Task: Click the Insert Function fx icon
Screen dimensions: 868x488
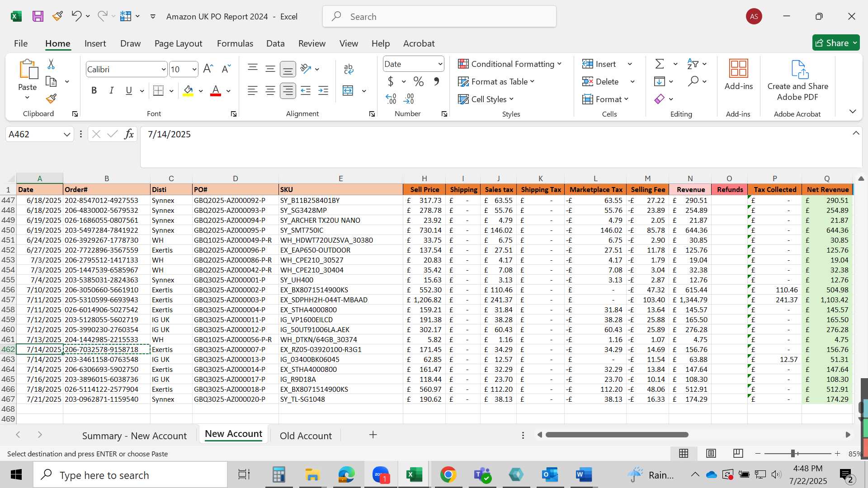Action: [x=129, y=134]
